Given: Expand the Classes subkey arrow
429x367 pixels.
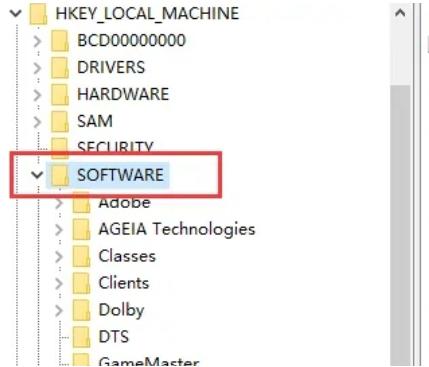Looking at the screenshot, I should [x=59, y=256].
